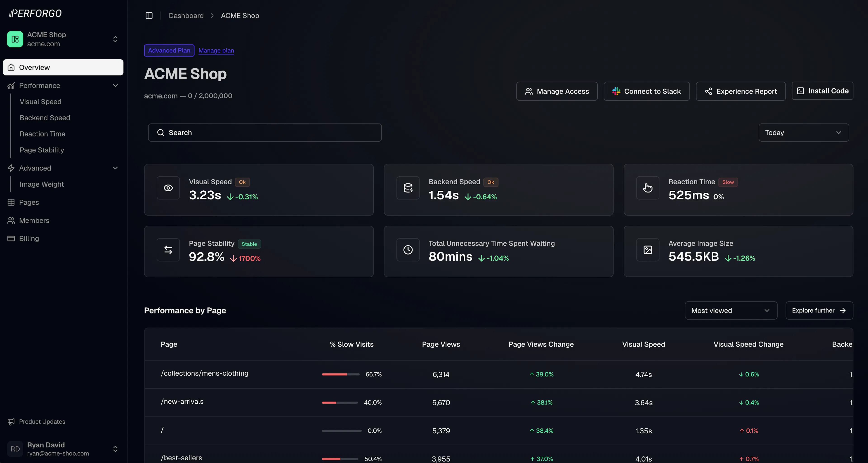Image resolution: width=868 pixels, height=463 pixels.
Task: Open Visual Speed in the sidebar
Action: [40, 102]
